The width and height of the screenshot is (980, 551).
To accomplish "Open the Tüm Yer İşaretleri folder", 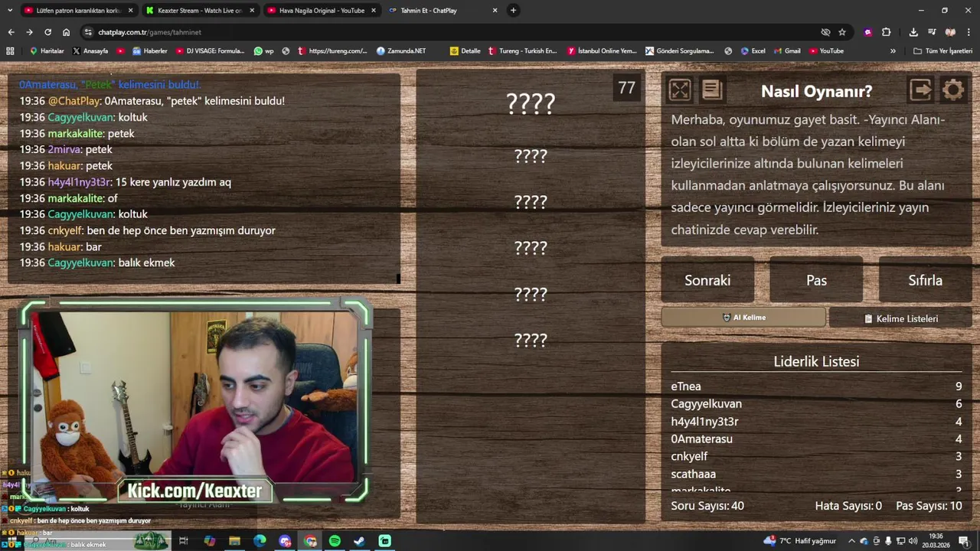I will (x=942, y=51).
